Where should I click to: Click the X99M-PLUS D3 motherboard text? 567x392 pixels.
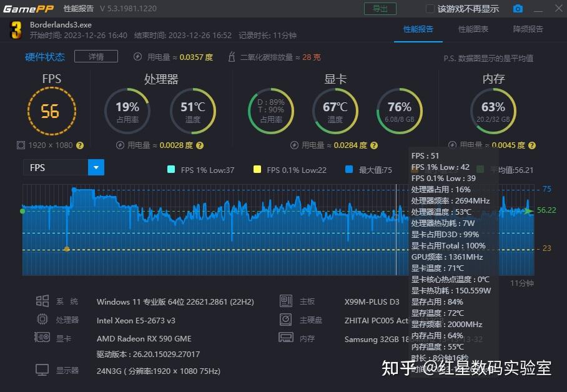(372, 301)
